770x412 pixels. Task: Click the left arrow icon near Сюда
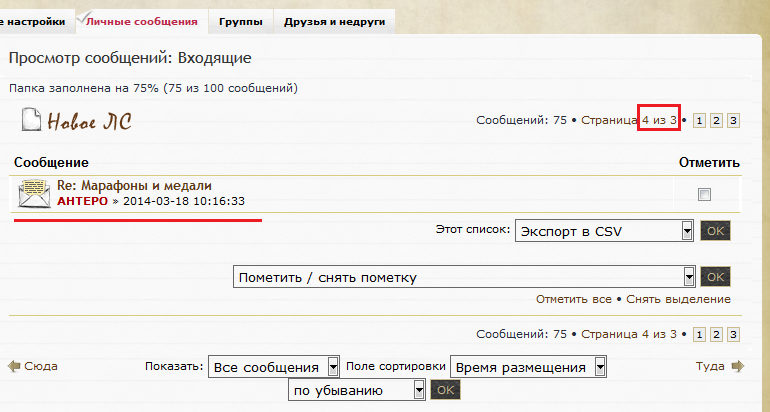14,366
